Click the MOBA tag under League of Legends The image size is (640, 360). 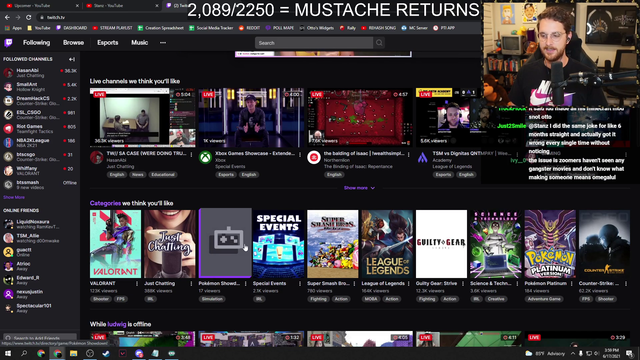(371, 299)
